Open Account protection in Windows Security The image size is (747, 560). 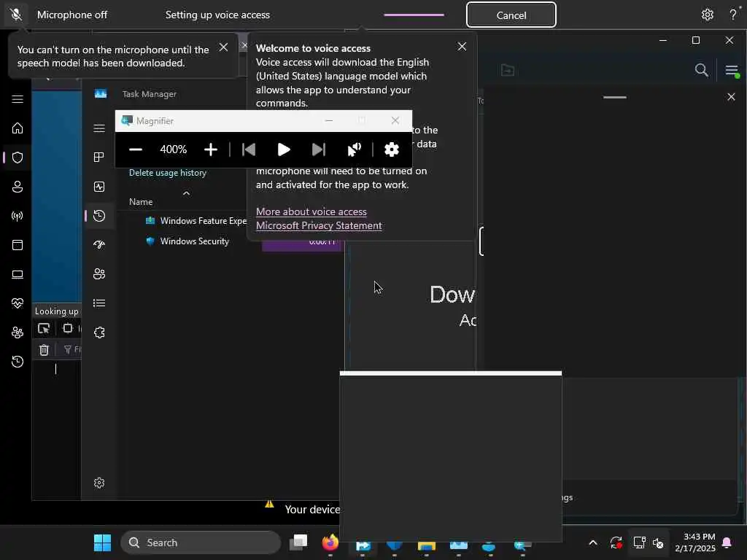pos(18,187)
